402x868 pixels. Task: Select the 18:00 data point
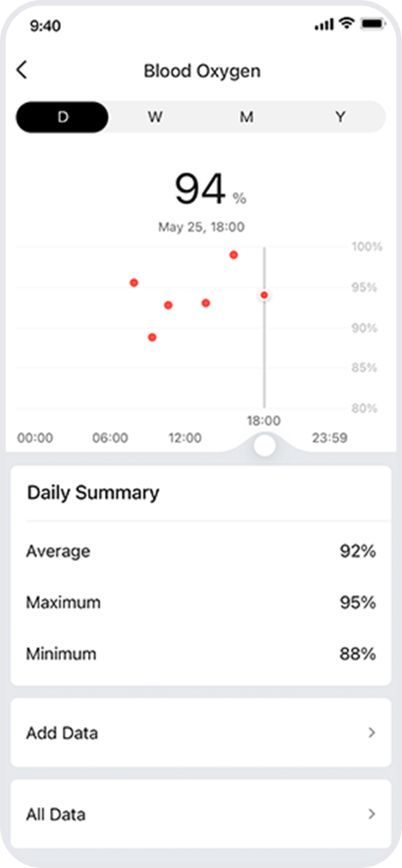click(x=264, y=295)
